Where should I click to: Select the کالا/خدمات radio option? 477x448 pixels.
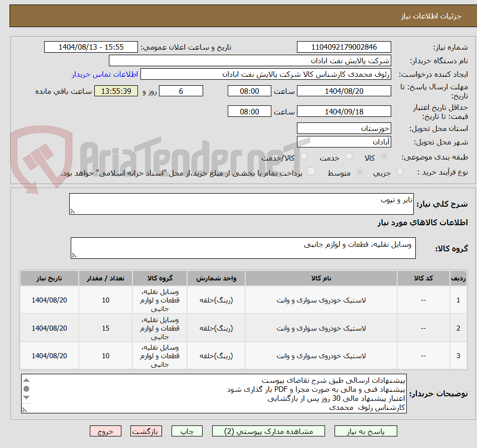pyautogui.click(x=303, y=156)
